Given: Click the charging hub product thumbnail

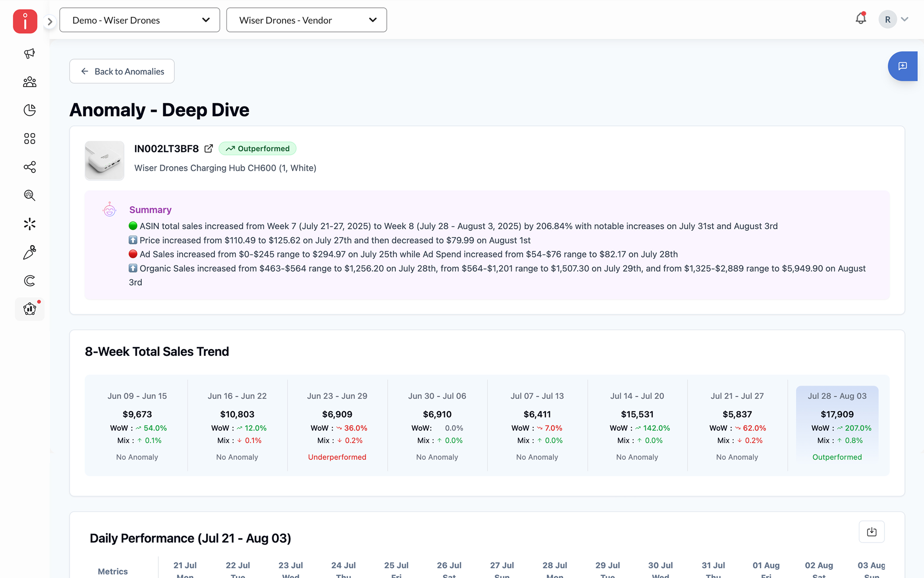Looking at the screenshot, I should coord(105,160).
